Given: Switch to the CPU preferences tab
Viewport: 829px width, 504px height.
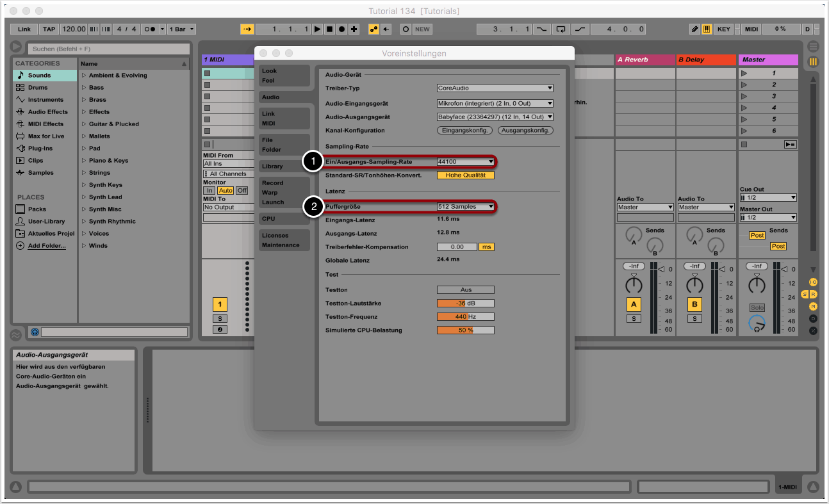Looking at the screenshot, I should [x=268, y=219].
